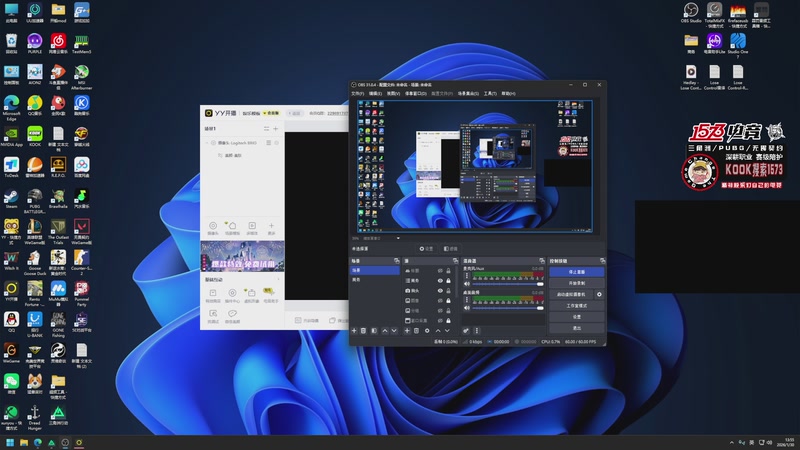Toggle visibility eye of the fourth source row

tap(440, 301)
